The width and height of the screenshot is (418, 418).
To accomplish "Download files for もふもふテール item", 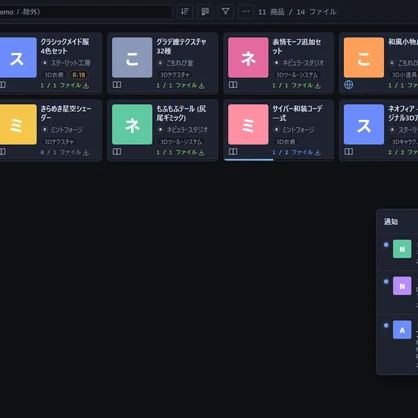I will pos(202,152).
